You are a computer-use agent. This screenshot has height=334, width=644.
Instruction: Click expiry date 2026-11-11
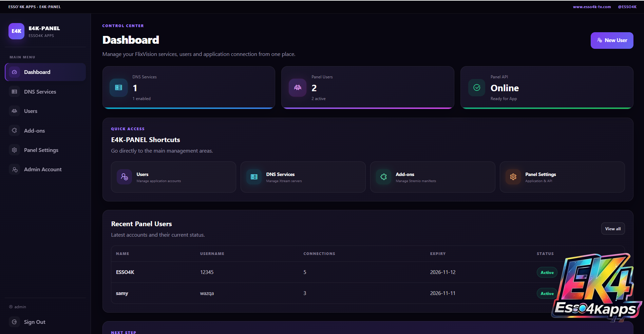click(443, 293)
